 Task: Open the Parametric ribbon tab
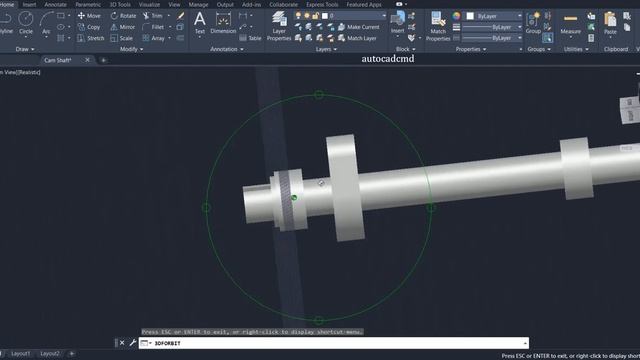point(88,4)
